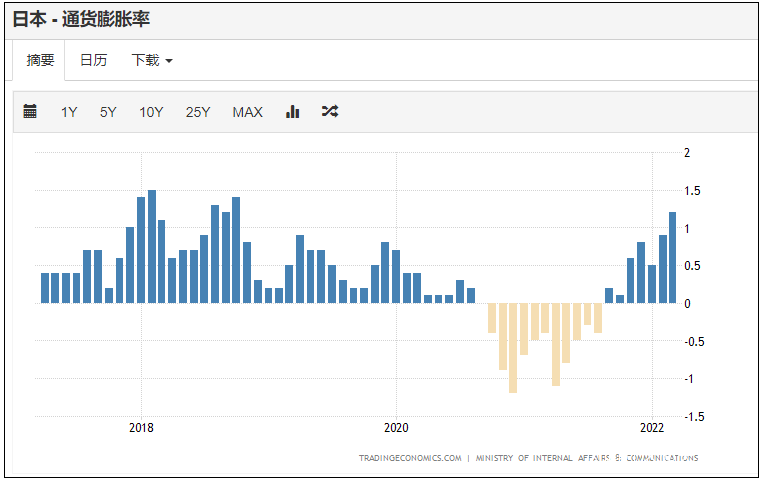Switch chart to 25Y range

point(198,112)
